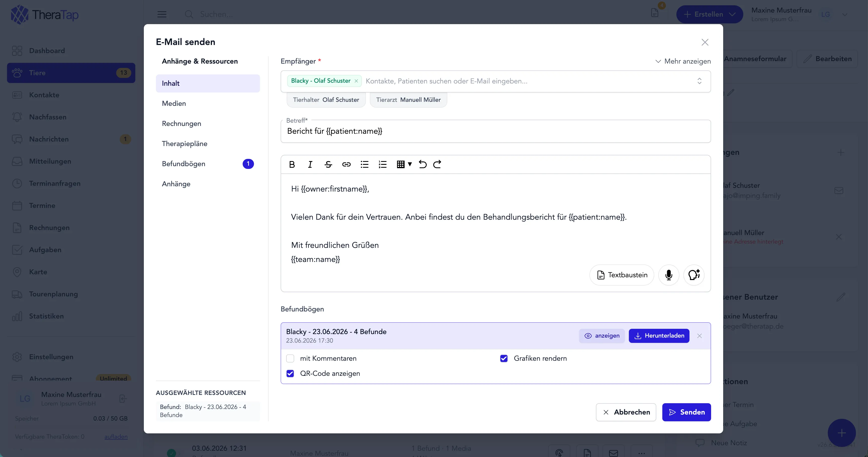Uncheck Grafiken rendern
Viewport: 868px width, 457px height.
click(x=504, y=358)
